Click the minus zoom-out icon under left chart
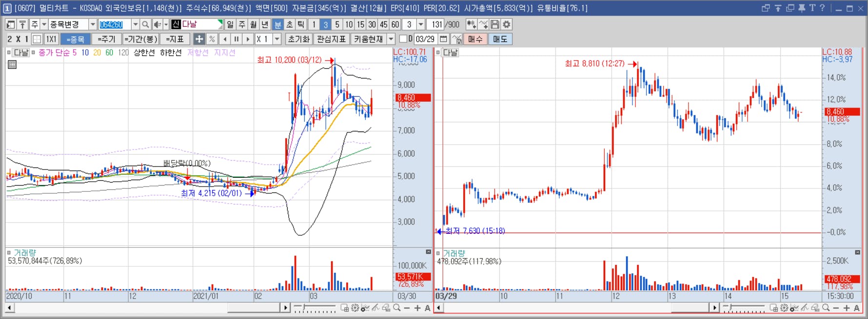Image resolution: width=868 pixels, height=319 pixels. coord(407,308)
